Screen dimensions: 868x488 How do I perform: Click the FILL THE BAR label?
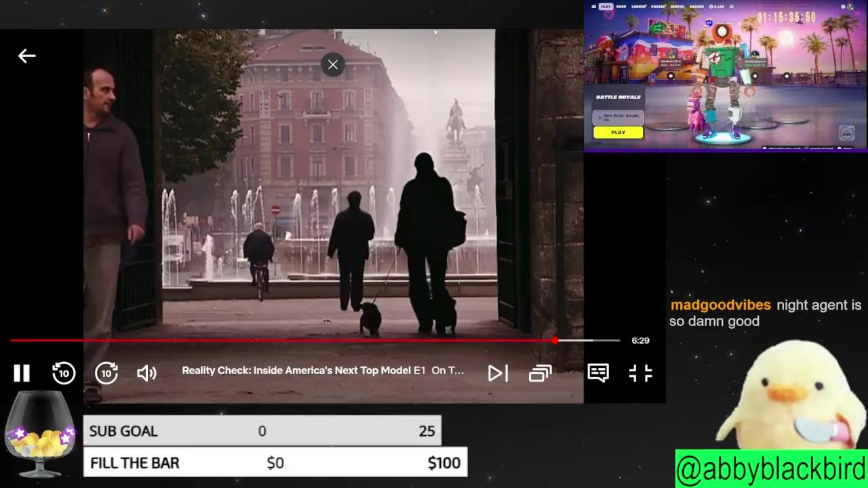135,463
